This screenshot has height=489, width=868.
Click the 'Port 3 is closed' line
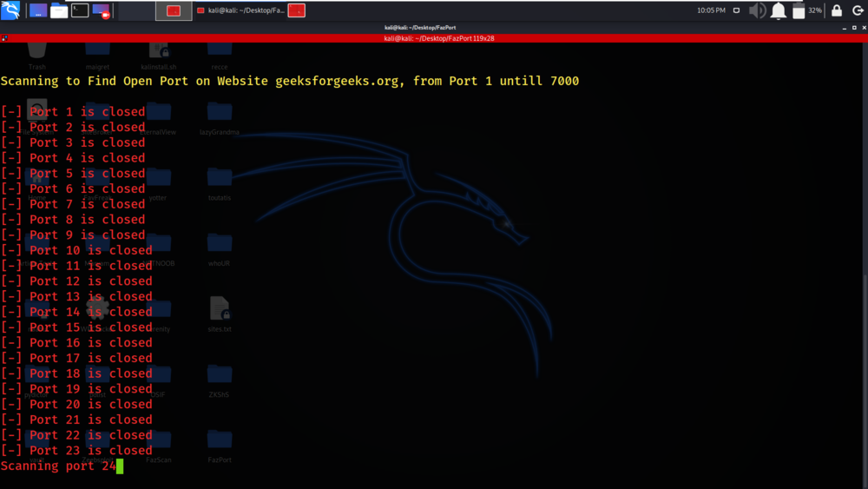tap(73, 142)
